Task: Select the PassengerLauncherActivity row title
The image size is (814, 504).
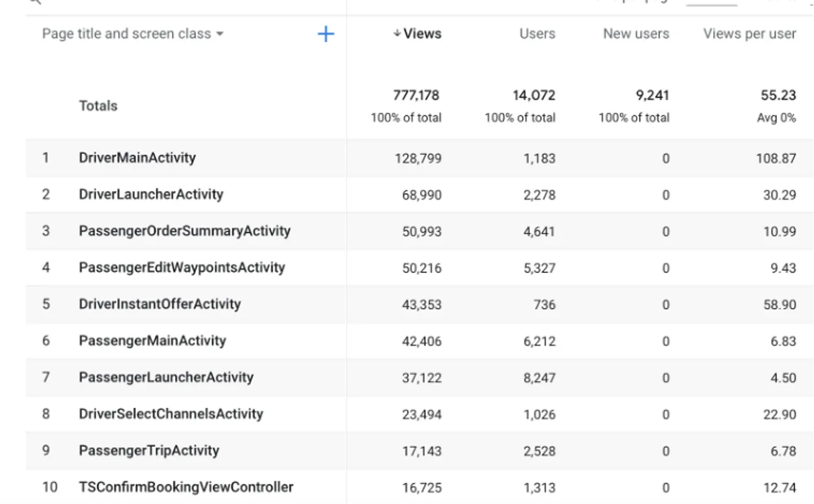Action: 166,377
